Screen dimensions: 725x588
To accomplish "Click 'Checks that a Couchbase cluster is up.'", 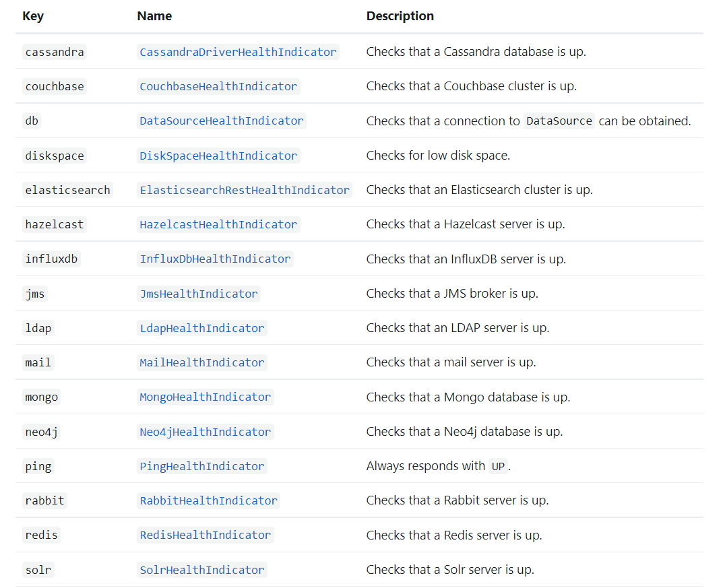I will 472,86.
